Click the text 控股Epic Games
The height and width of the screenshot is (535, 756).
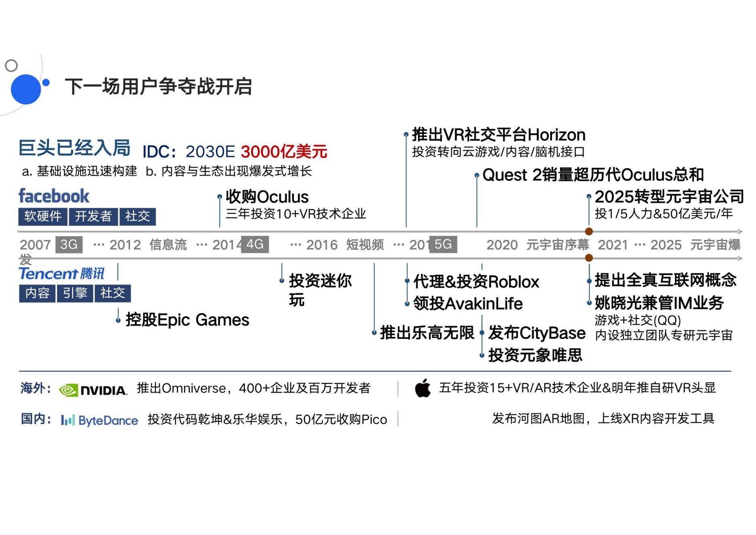click(x=187, y=320)
